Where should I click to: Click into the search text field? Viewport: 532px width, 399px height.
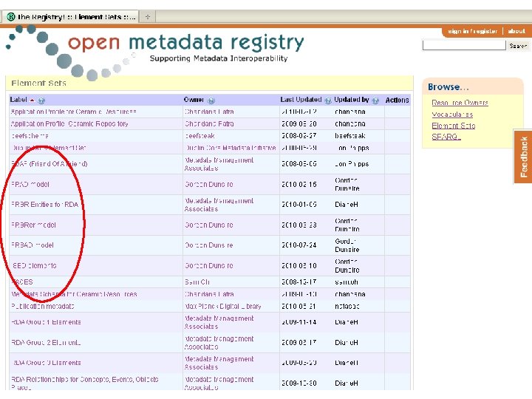coord(464,45)
